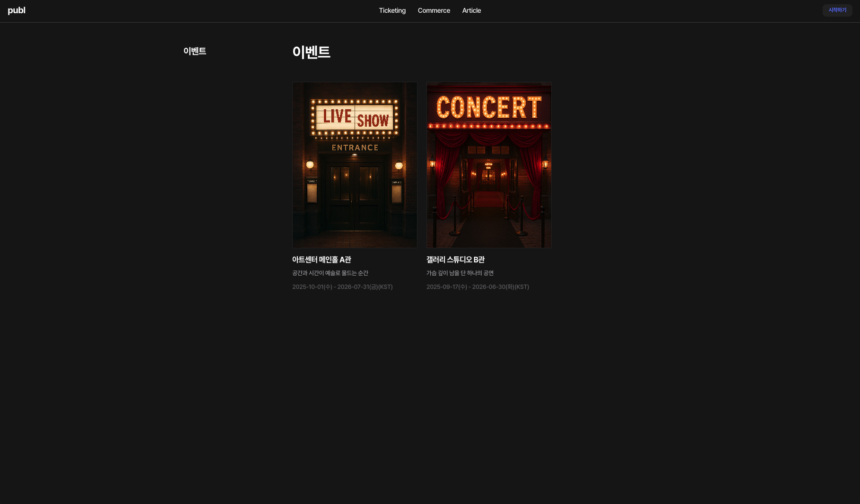Click the date range under 갤러리 스튜디오 B관
The image size is (860, 504).
478,287
